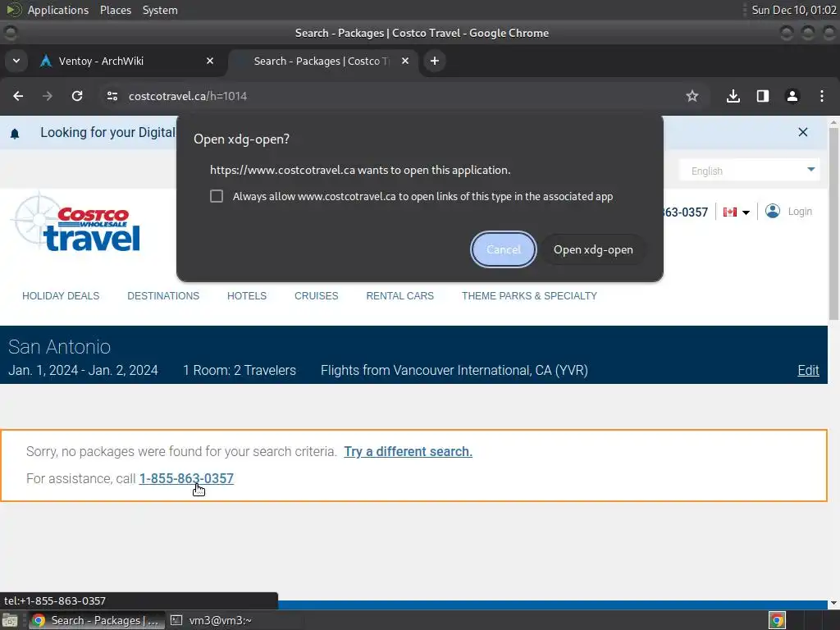Click the 1-855-863-0357 assistance link

[186, 478]
